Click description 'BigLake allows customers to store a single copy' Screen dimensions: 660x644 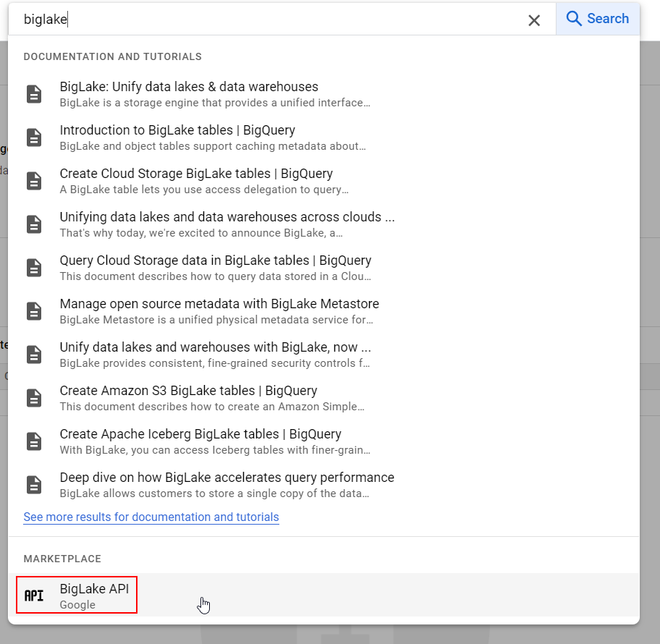pyautogui.click(x=214, y=493)
